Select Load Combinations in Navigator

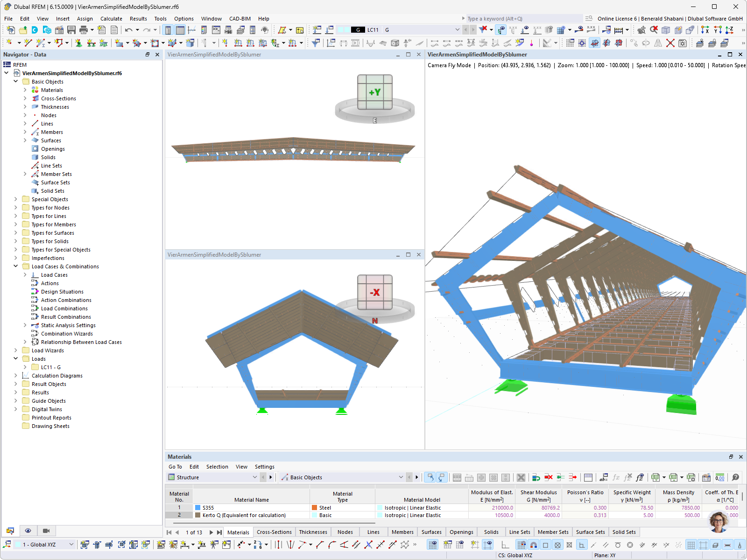(x=64, y=308)
